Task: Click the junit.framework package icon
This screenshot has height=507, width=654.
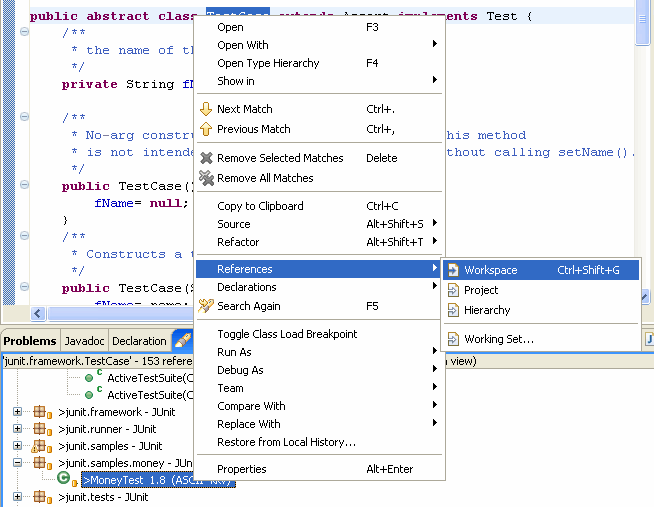Action: pyautogui.click(x=42, y=412)
